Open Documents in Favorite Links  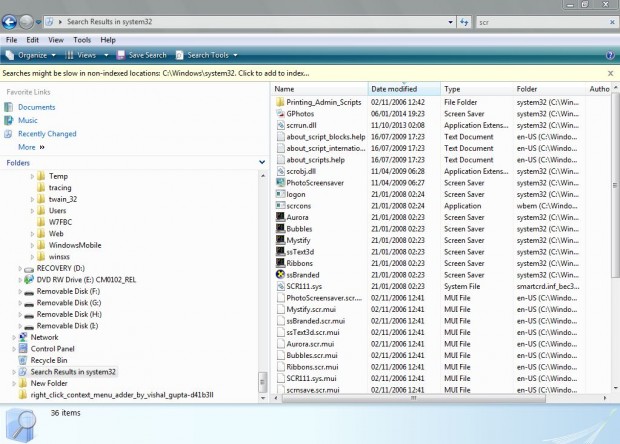coord(36,107)
